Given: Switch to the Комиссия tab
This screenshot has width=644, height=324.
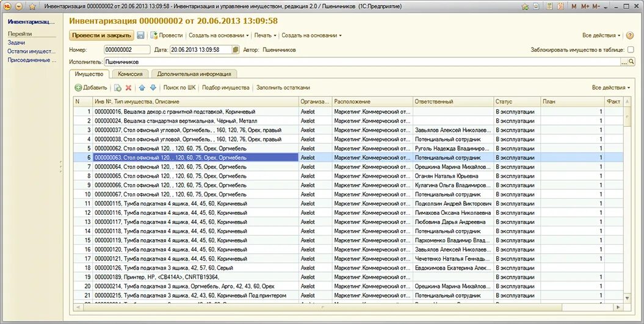Looking at the screenshot, I should 130,74.
